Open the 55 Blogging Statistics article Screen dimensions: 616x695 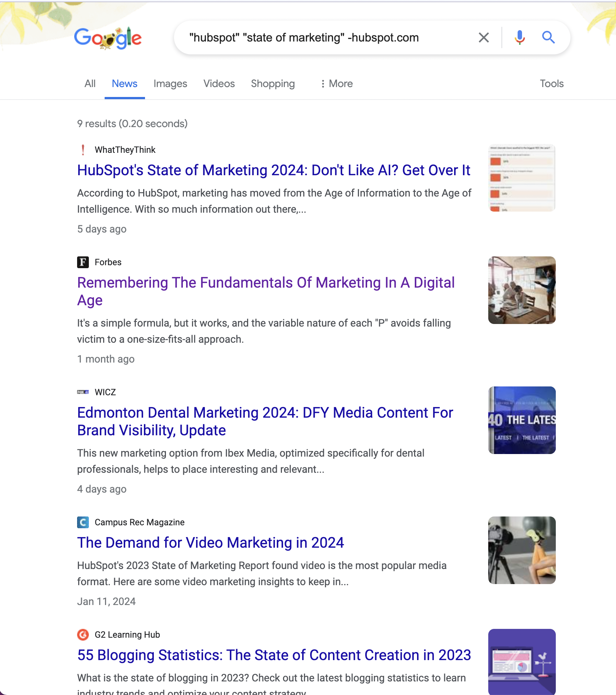[x=274, y=655]
